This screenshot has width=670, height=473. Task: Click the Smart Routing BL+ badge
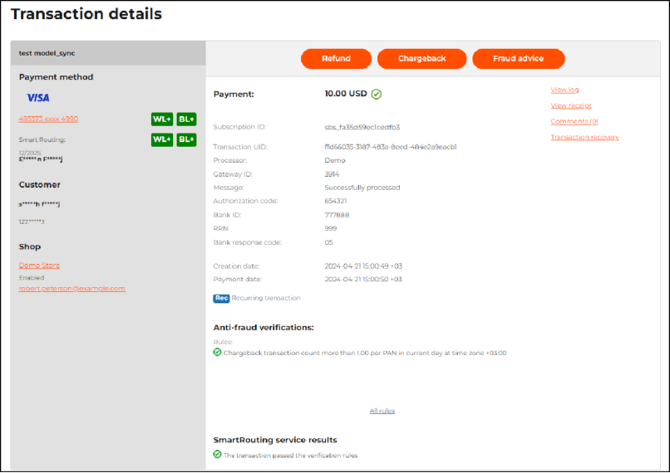point(186,140)
